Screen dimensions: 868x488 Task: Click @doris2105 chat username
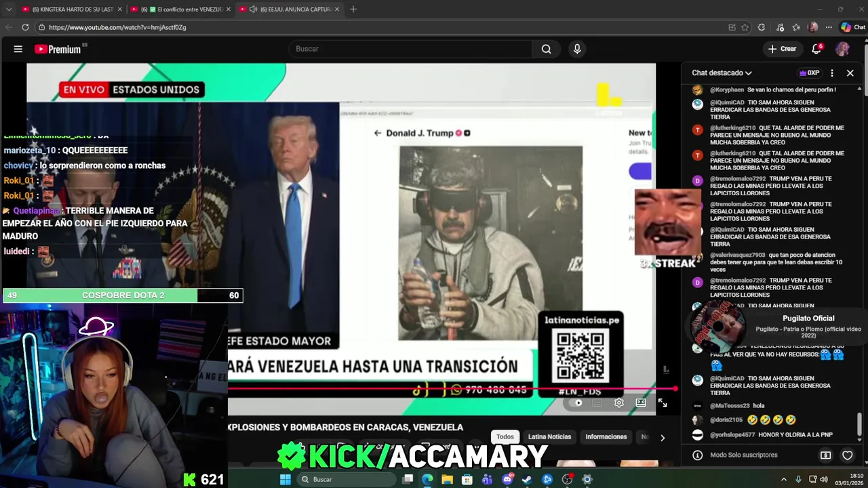click(726, 420)
